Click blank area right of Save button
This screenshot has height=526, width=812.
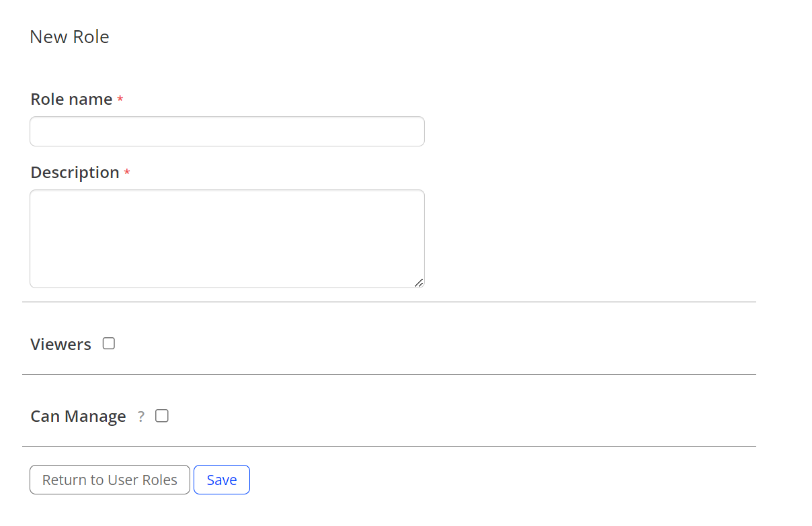(x=471, y=480)
